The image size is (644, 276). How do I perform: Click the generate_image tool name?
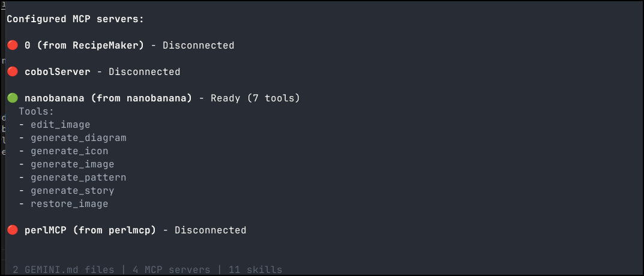point(72,164)
